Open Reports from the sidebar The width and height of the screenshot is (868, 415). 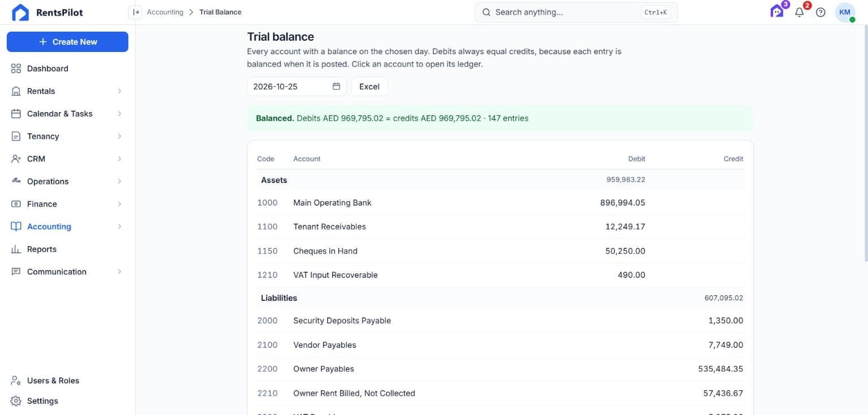tap(67, 249)
